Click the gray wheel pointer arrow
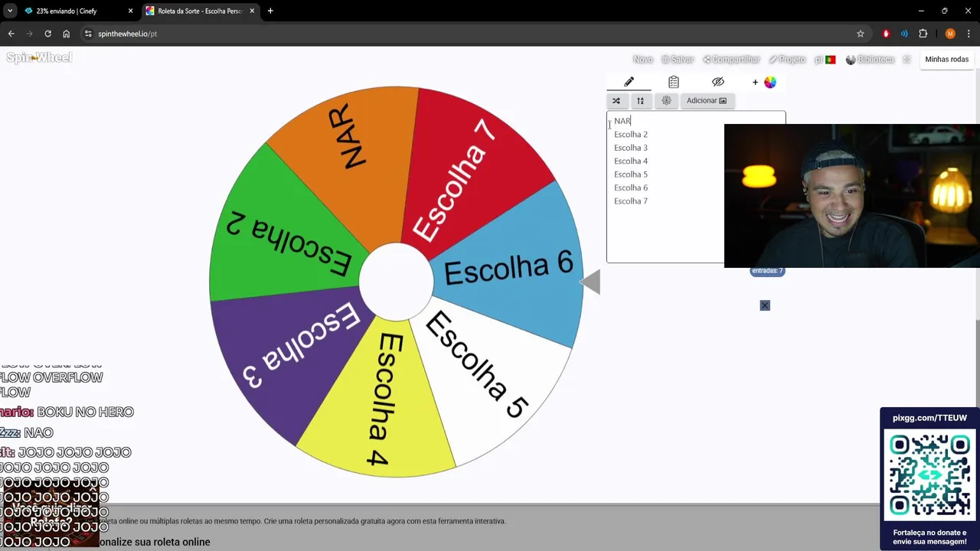 click(590, 282)
